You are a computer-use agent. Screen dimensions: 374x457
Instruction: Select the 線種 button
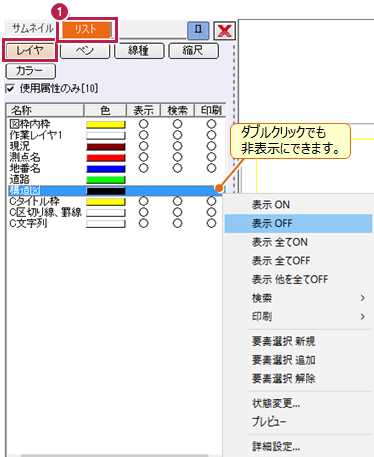(x=139, y=50)
